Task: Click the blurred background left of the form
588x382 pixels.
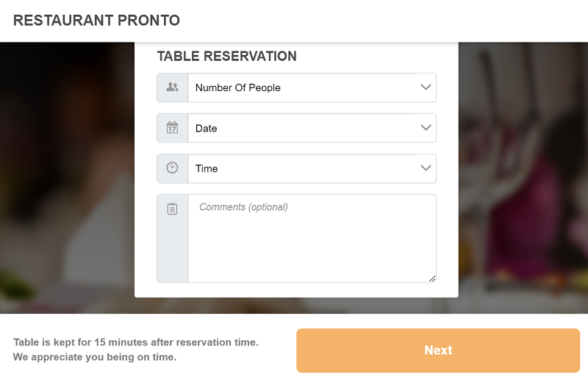Action: [66, 176]
